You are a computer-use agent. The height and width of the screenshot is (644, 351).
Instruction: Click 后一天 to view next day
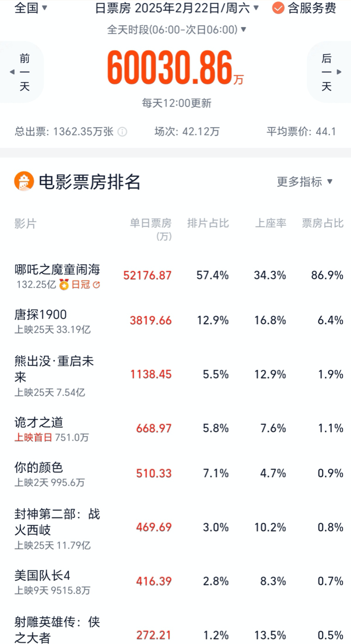click(326, 72)
